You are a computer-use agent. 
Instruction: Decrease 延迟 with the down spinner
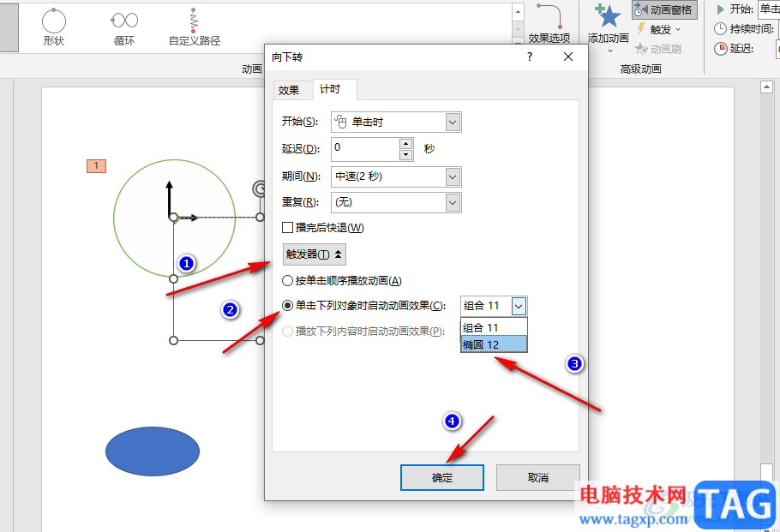[x=406, y=155]
